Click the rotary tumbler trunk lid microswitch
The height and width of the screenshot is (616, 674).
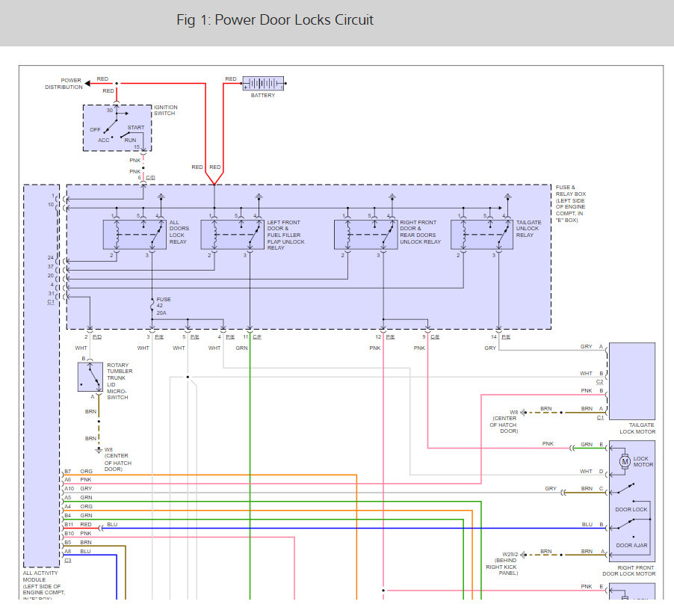click(x=91, y=377)
